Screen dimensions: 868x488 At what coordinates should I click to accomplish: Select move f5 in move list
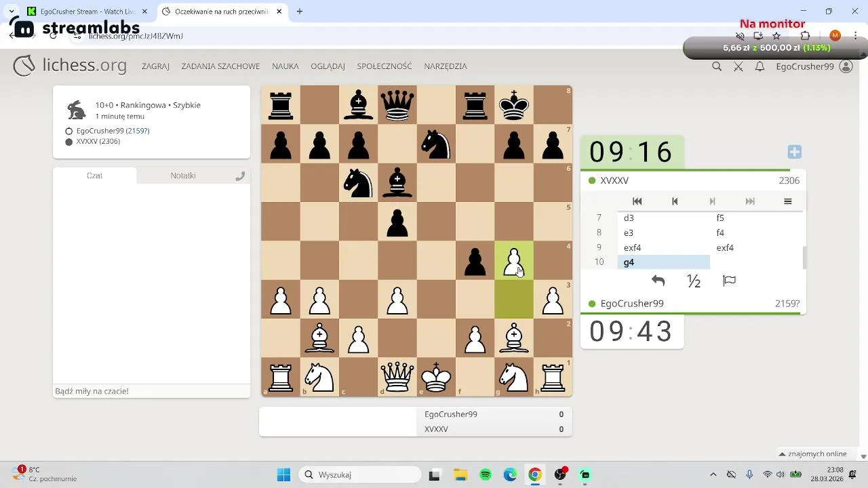pyautogui.click(x=756, y=218)
